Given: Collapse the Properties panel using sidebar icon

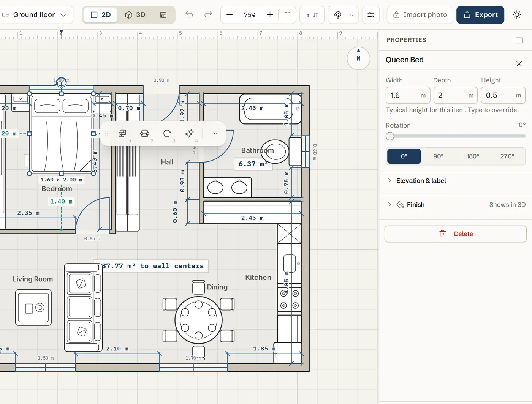Looking at the screenshot, I should [519, 40].
